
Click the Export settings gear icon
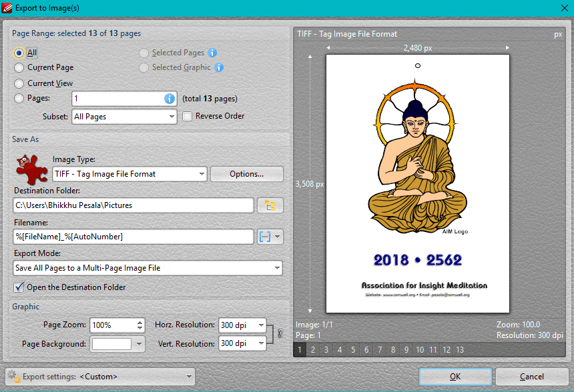click(x=13, y=377)
